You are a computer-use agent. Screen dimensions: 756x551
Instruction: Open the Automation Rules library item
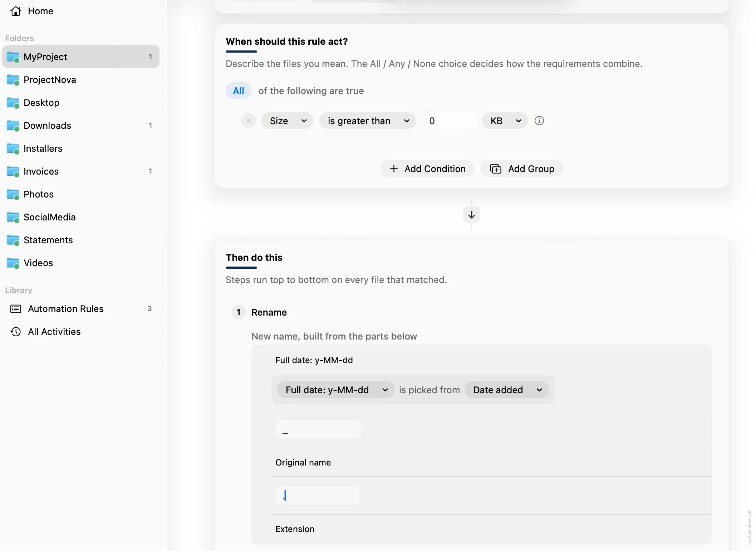[x=81, y=309]
